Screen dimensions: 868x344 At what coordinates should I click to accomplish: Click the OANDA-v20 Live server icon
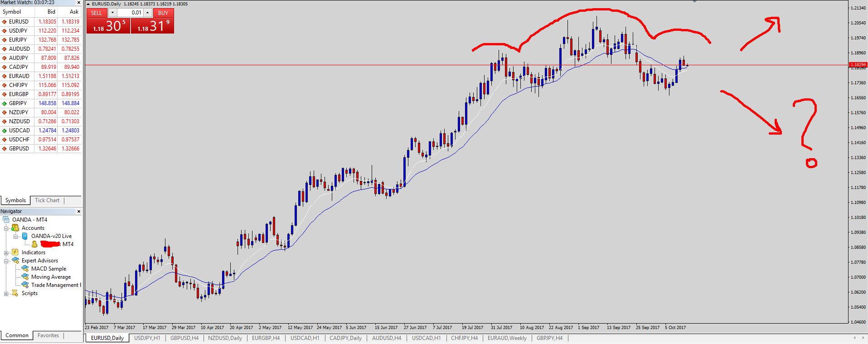coord(25,236)
